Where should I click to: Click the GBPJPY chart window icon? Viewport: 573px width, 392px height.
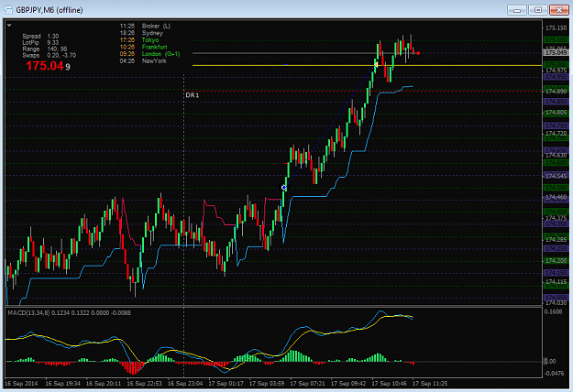[8, 9]
